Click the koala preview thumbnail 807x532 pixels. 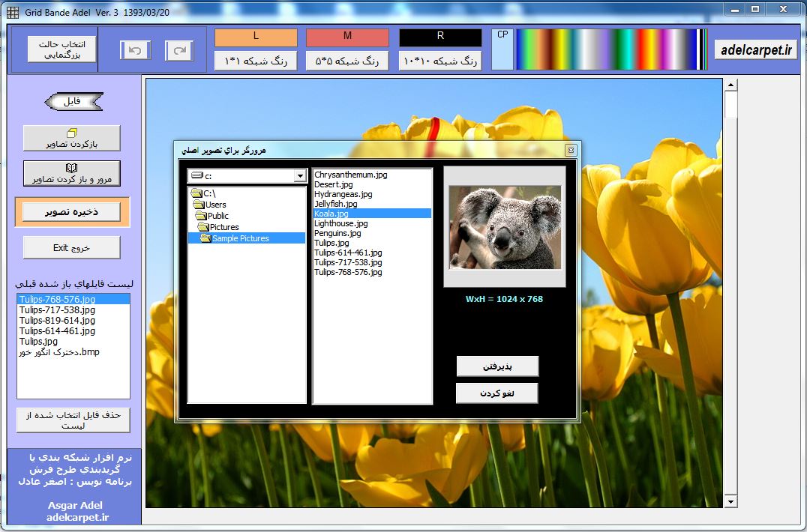coord(505,227)
